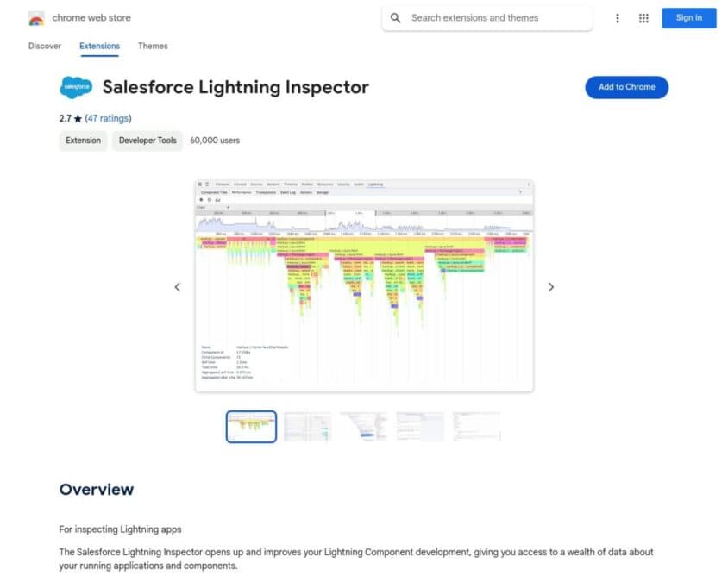Show the next screenshot with right arrow
Screen dimensions: 728x582
click(550, 287)
